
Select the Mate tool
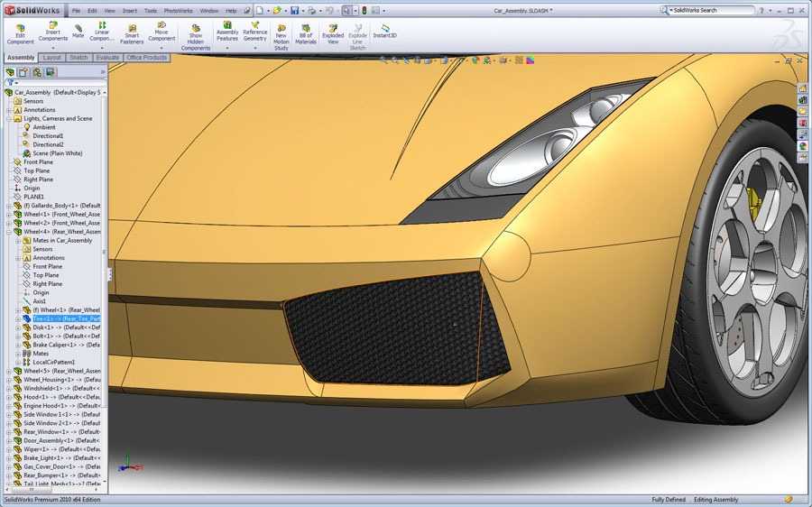point(78,31)
